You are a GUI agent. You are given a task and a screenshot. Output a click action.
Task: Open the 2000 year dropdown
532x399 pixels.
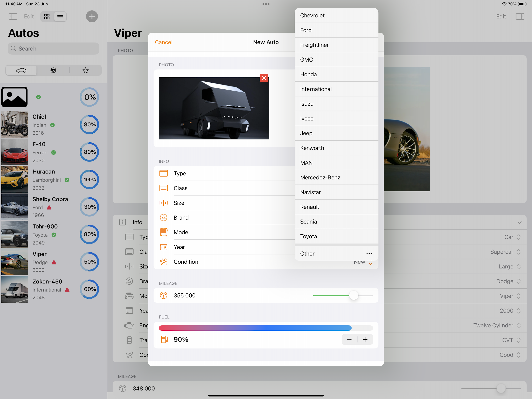point(510,311)
